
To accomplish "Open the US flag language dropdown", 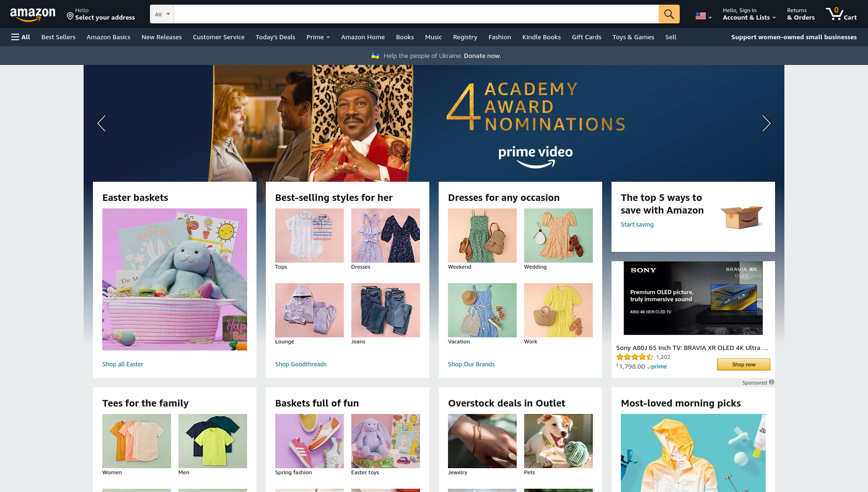I will coord(704,16).
